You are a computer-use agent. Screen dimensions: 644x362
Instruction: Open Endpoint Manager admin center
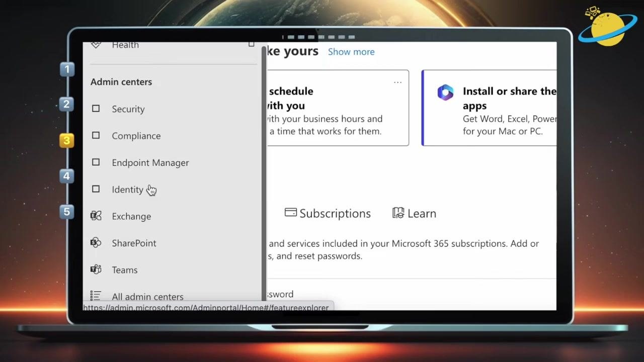click(150, 163)
